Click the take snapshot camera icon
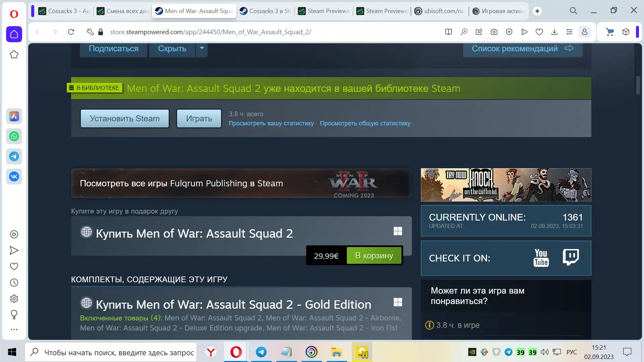The image size is (644, 362). pyautogui.click(x=494, y=32)
